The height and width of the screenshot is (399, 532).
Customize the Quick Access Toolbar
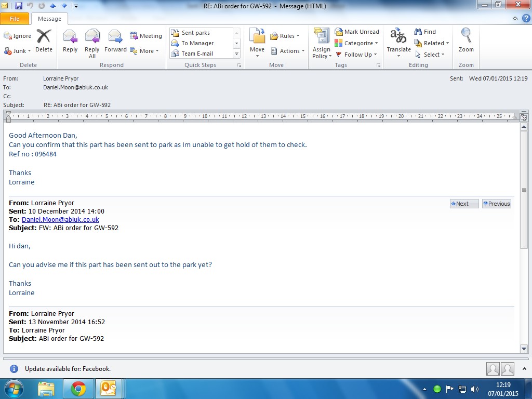[x=76, y=6]
